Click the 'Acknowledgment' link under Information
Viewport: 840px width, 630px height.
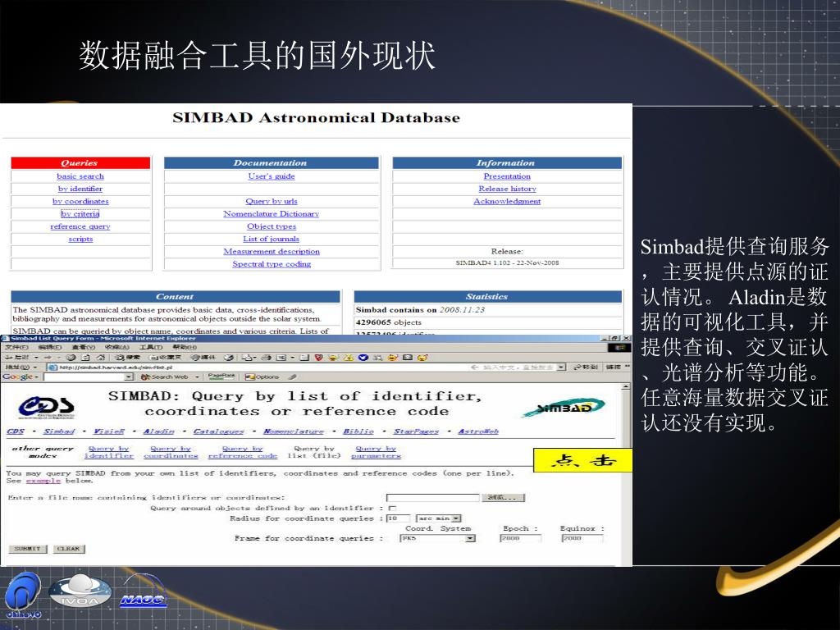[507, 202]
